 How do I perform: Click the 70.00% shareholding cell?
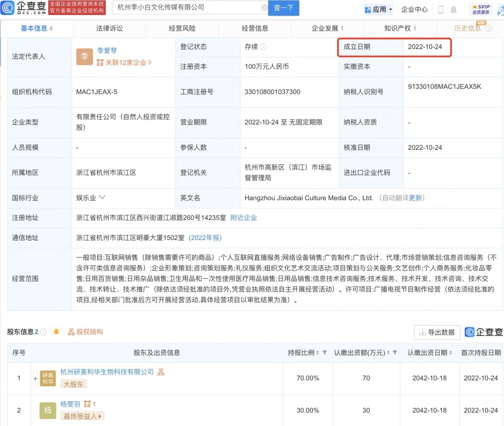[308, 378]
